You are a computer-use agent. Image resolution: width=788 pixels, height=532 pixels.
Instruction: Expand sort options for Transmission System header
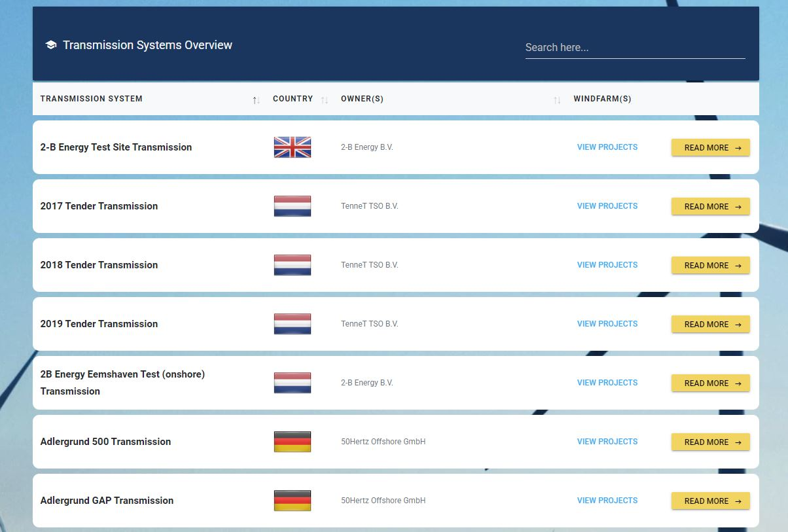pos(256,99)
